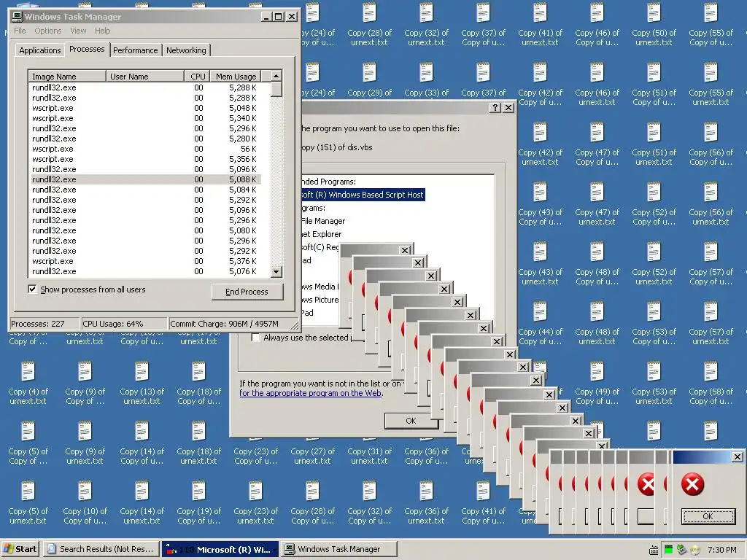Select highlighted rundll32.exe using 5,088 K
The width and height of the screenshot is (747, 560).
point(145,179)
